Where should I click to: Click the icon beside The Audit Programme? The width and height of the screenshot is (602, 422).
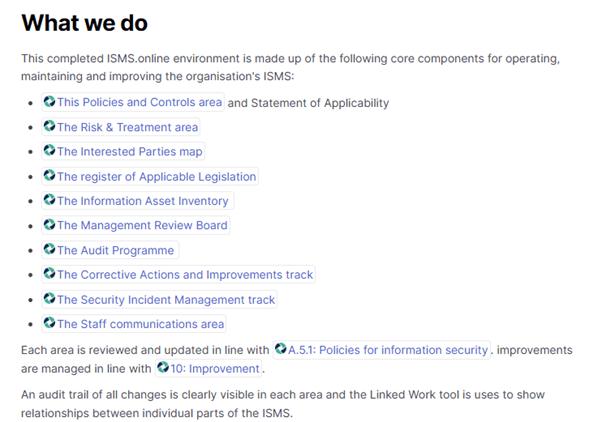click(x=50, y=249)
